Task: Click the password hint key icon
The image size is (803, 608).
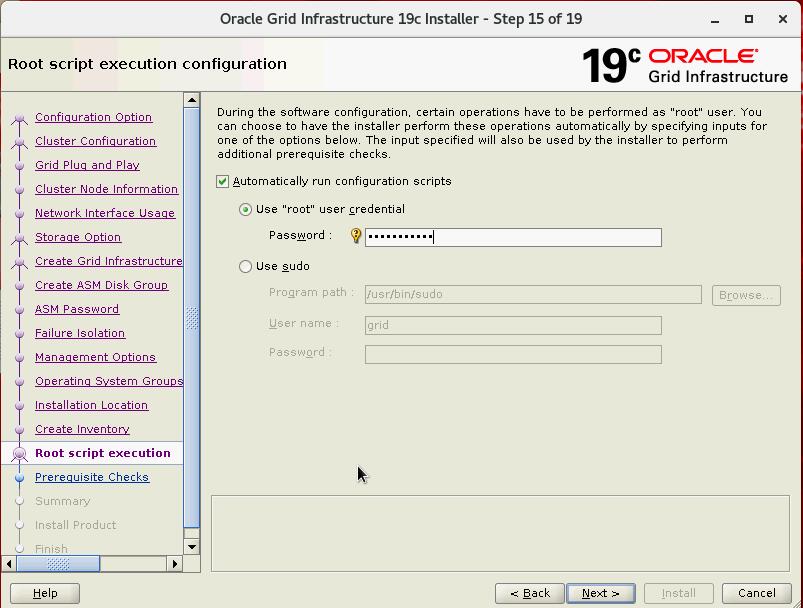Action: coord(355,236)
